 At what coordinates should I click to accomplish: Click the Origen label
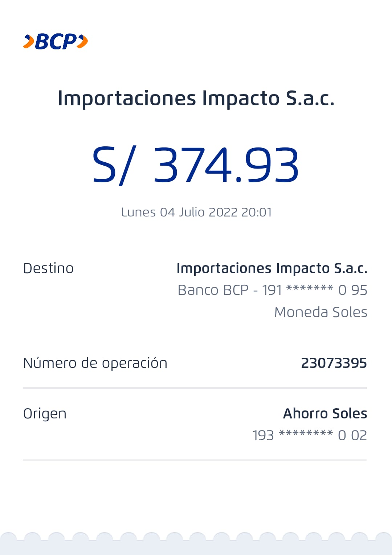[x=45, y=414]
